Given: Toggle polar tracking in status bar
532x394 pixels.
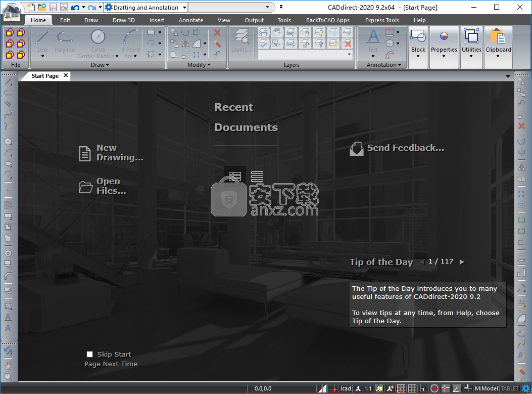Looking at the screenshot, I should pyautogui.click(x=434, y=388).
